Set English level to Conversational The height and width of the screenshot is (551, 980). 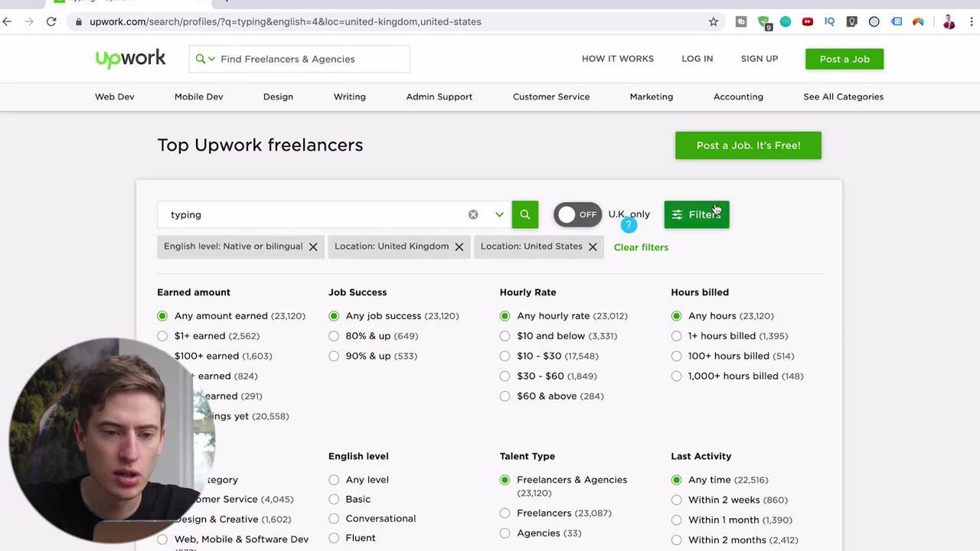[x=334, y=518]
